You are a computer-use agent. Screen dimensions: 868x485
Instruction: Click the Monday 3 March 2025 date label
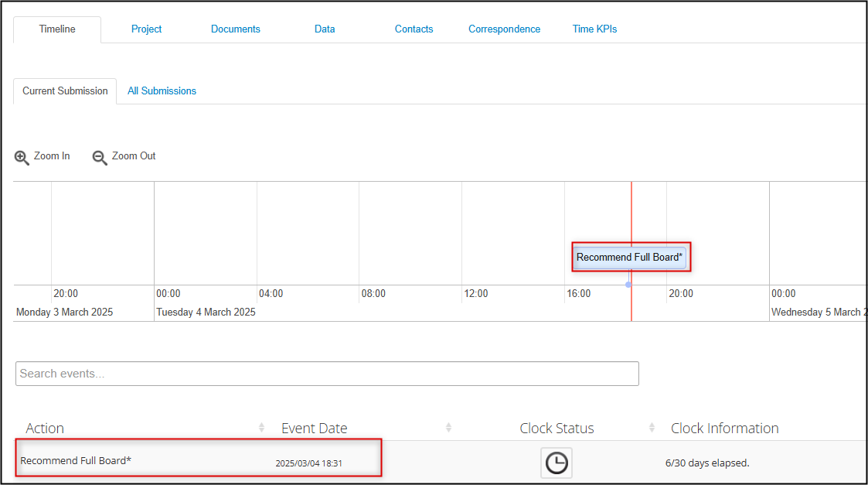pos(64,312)
